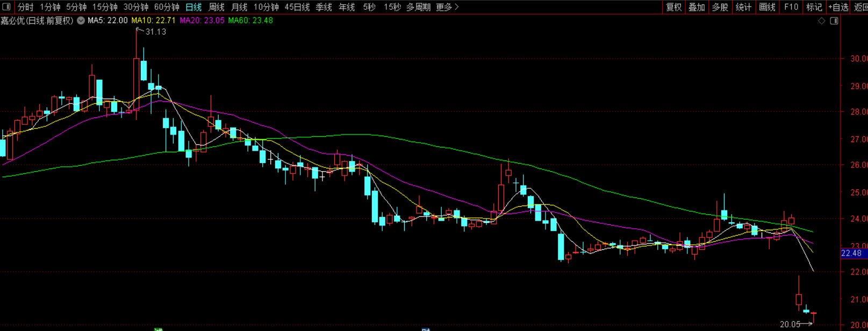Screen dimensions: 868x331
Task: Open 统计 statistics tool
Action: [743, 7]
